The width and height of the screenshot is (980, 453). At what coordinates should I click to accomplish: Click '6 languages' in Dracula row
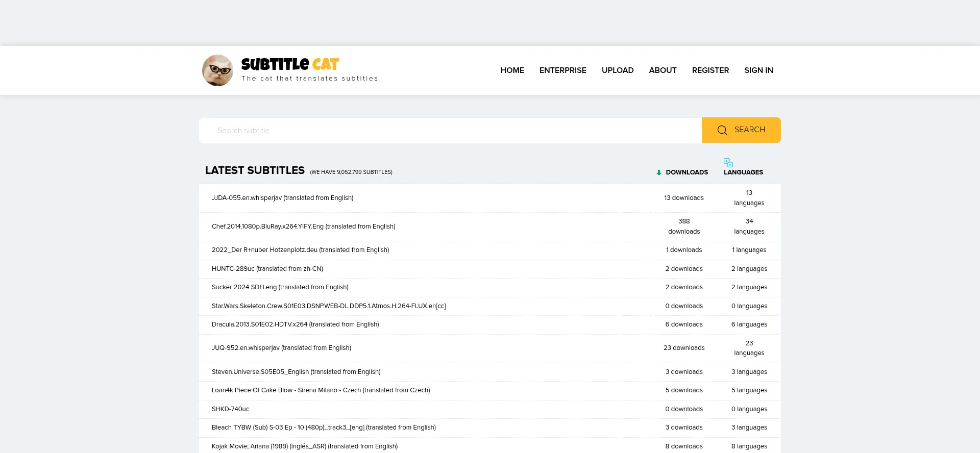pyautogui.click(x=749, y=324)
